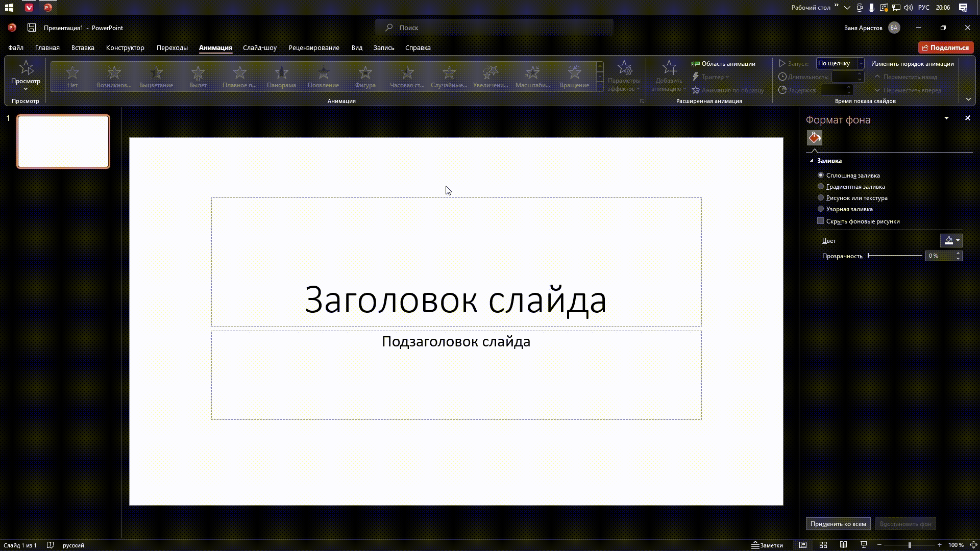
Task: Select slide 1 thumbnail
Action: coord(63,141)
